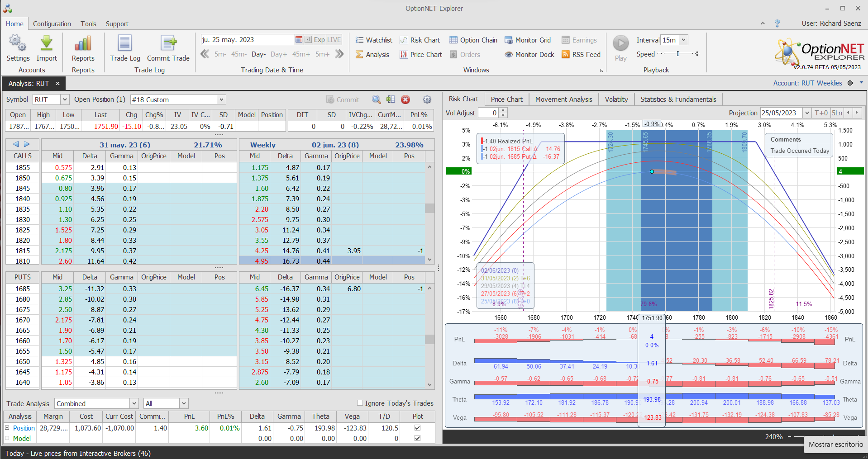Open the Settings gear icon
This screenshot has height=459, width=868.
[x=18, y=44]
